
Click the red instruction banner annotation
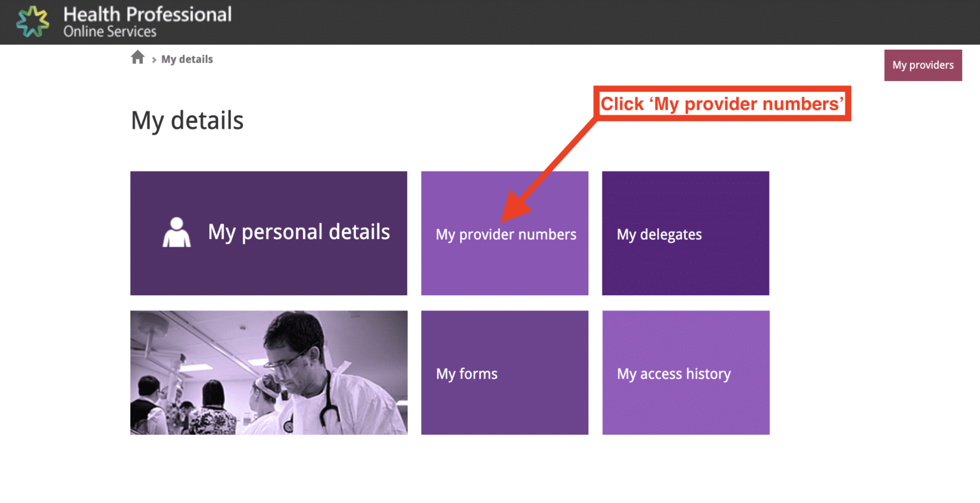tap(722, 103)
